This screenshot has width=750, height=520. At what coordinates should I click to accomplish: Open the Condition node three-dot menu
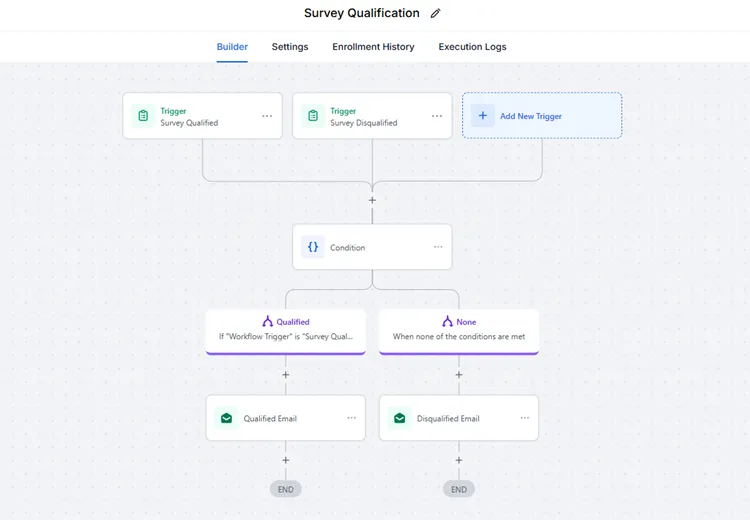438,247
